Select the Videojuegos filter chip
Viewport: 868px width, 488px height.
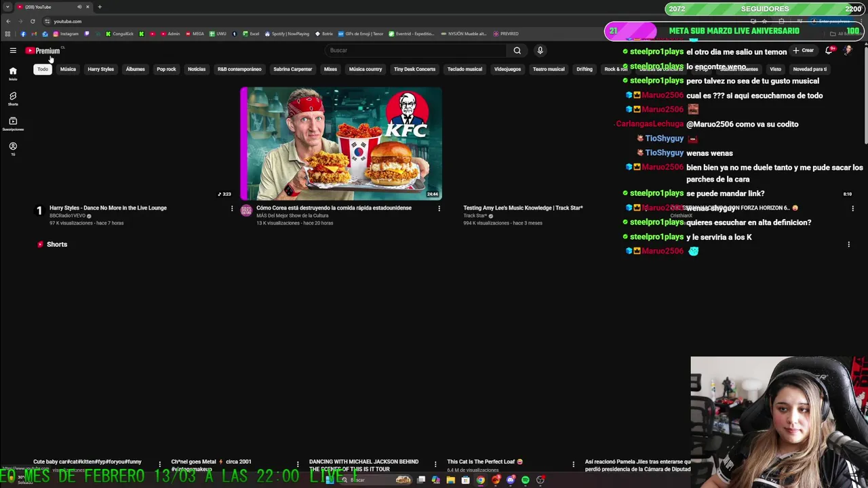[507, 69]
